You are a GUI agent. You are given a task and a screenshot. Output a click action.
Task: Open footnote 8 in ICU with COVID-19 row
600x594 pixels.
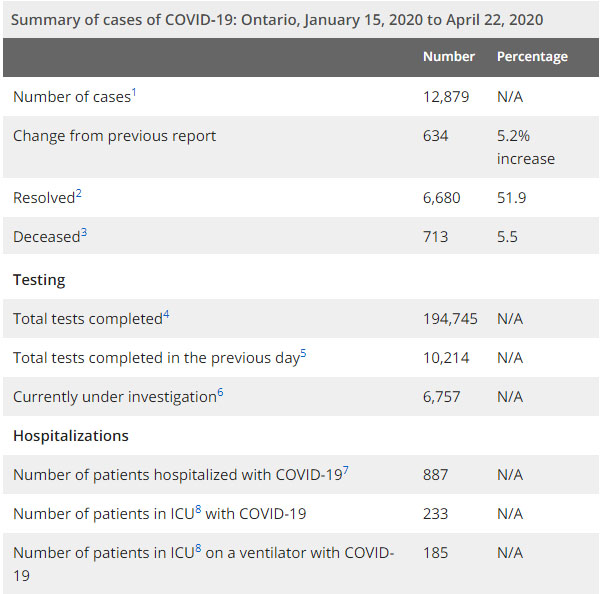coord(200,509)
